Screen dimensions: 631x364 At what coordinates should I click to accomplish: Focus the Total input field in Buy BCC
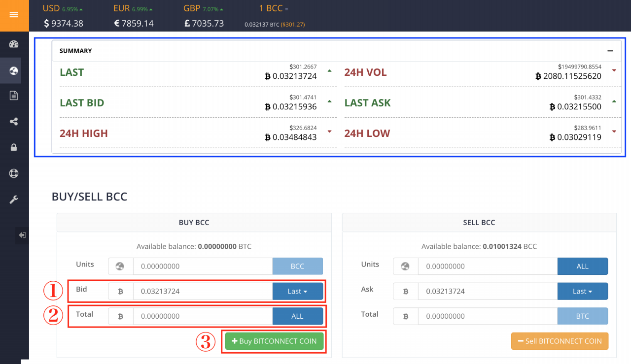point(203,316)
